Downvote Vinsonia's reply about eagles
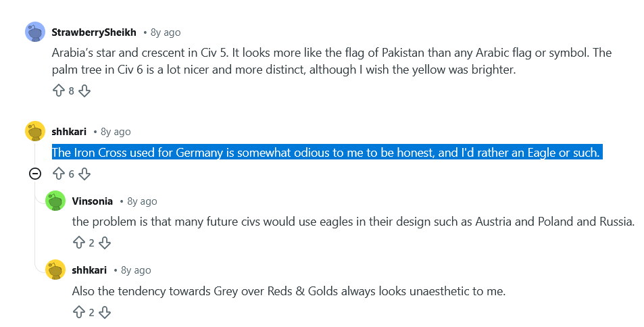Image resolution: width=644 pixels, height=327 pixels. point(105,243)
